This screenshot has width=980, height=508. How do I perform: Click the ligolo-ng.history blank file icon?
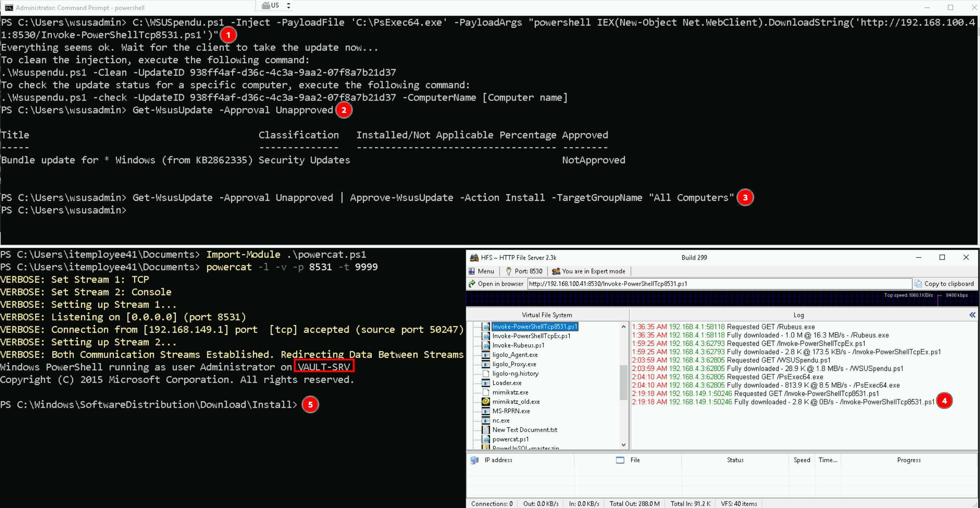486,374
